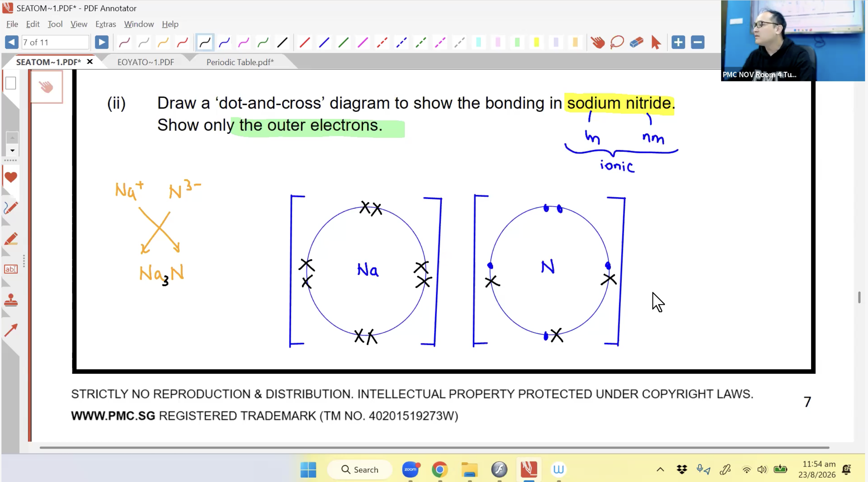The width and height of the screenshot is (868, 482).
Task: Select the Stamp tool in left sidebar
Action: [11, 300]
